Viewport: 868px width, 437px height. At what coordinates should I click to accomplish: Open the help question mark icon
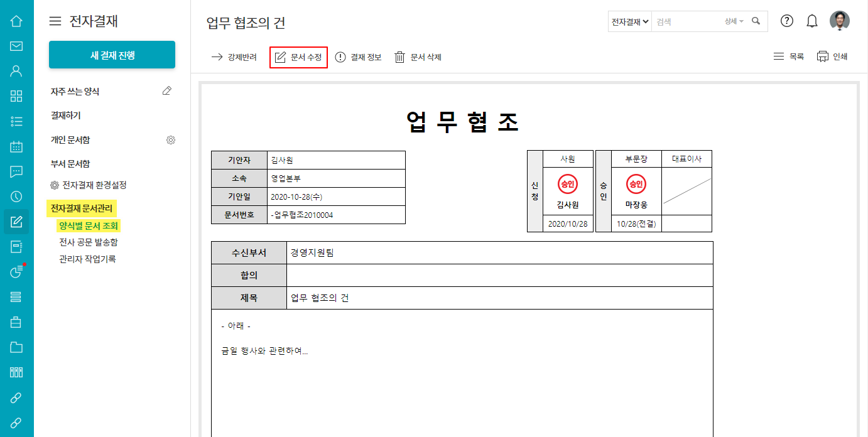[x=787, y=21]
